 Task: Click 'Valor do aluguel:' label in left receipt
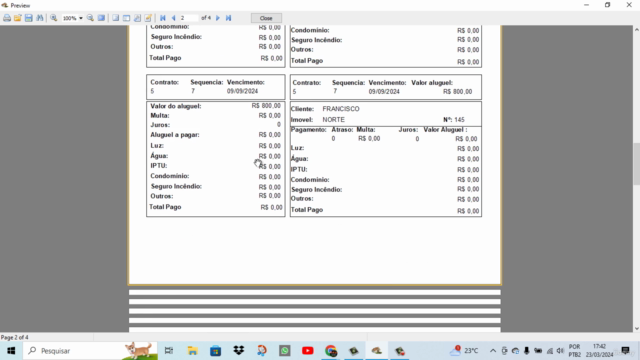pos(176,106)
